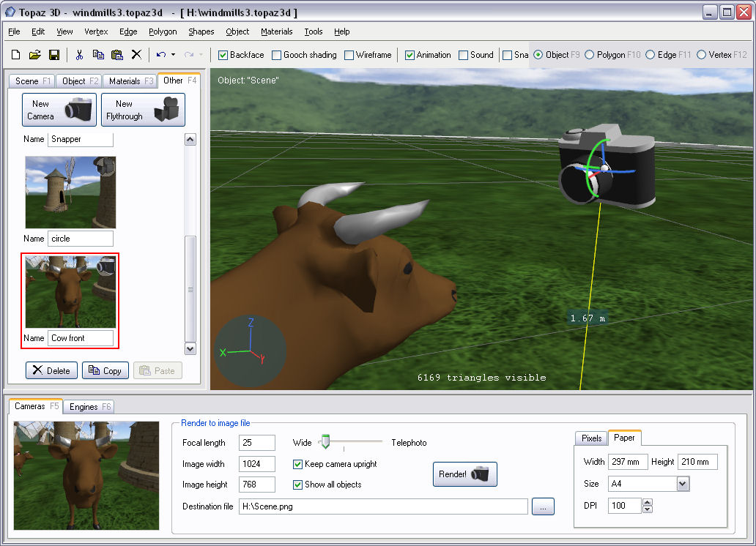
Task: Enable Gooch shading checkbox
Action: coord(277,55)
